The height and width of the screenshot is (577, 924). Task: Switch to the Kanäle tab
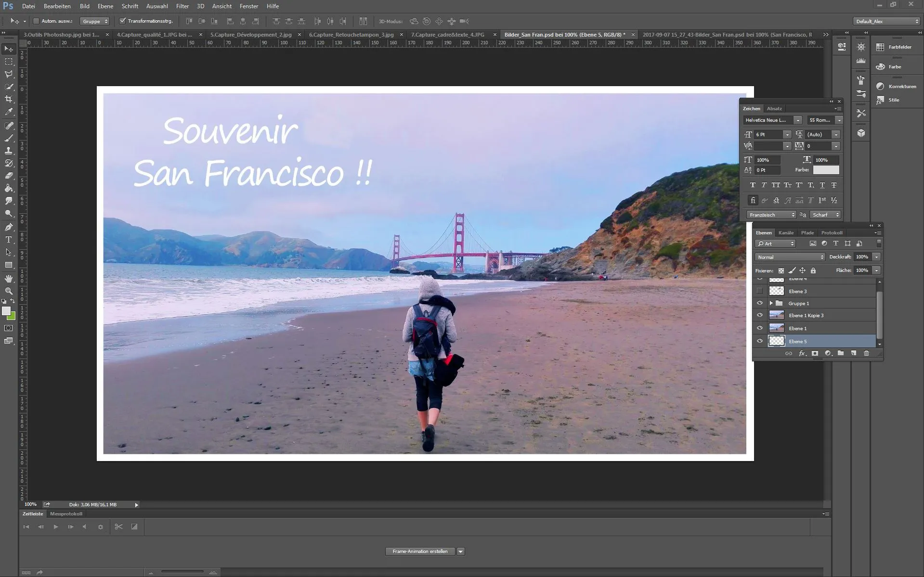(786, 232)
